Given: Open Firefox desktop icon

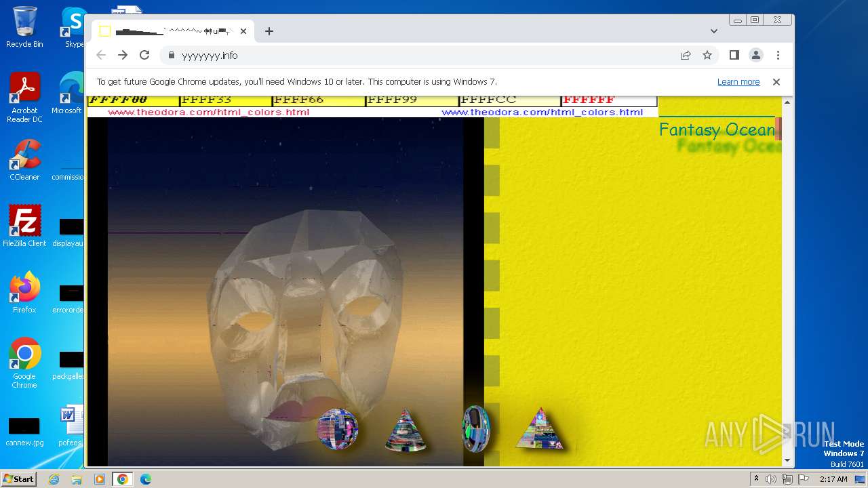Looking at the screenshot, I should click(x=24, y=293).
